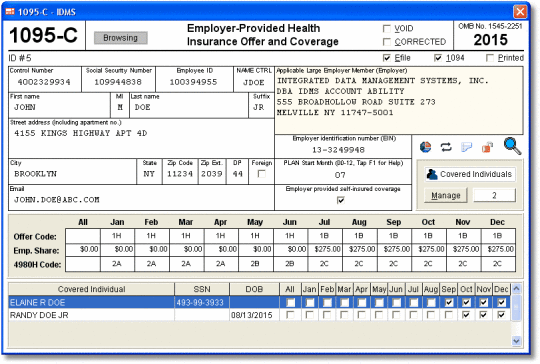Toggle the CORRECTED checkbox

pyautogui.click(x=387, y=42)
